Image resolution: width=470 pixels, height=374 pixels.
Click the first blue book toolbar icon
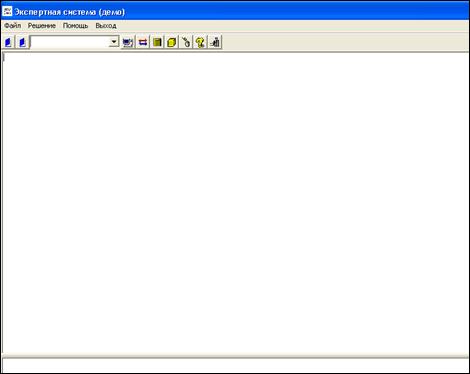tap(9, 42)
